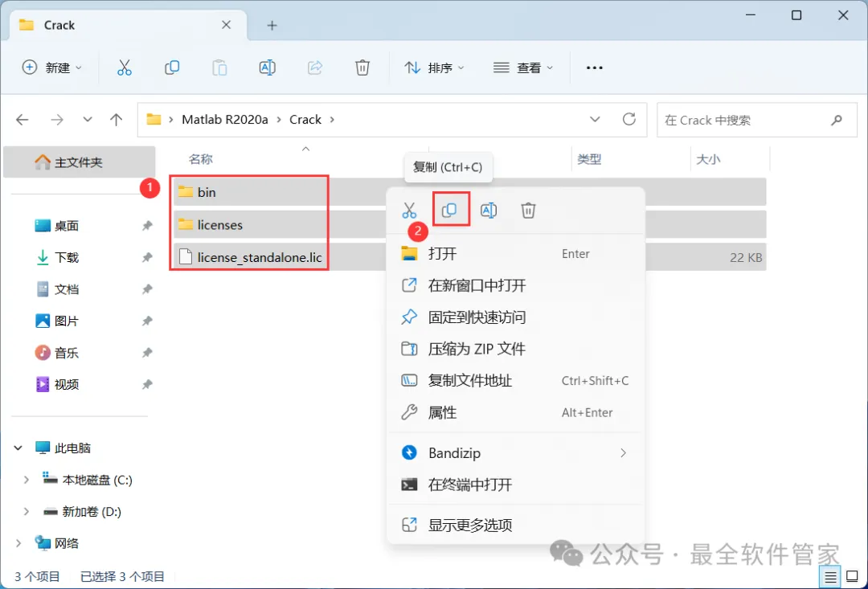Screen dimensions: 868x589
Task: Open the 新建 (New) dropdown
Action: coord(52,67)
